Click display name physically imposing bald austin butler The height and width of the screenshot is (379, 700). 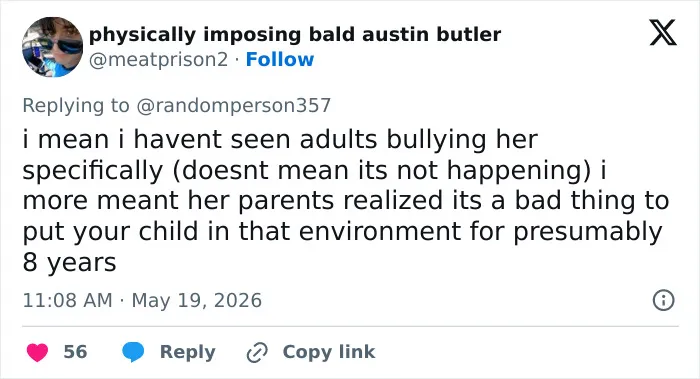295,35
